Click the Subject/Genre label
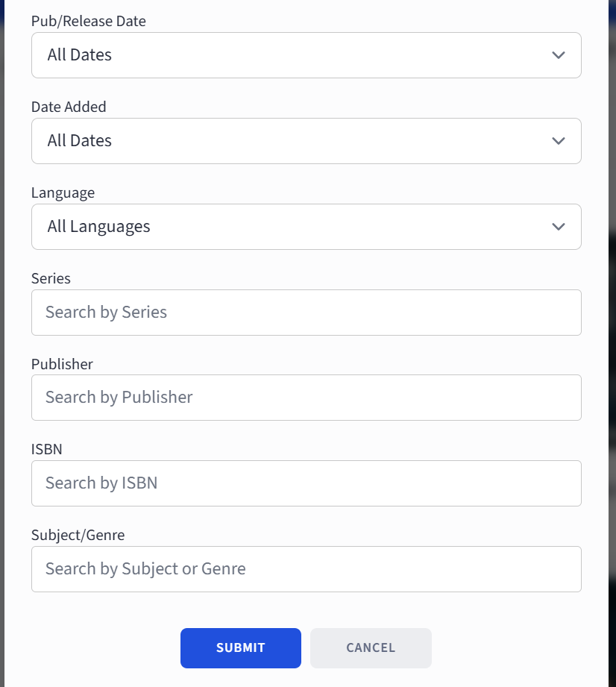 point(78,535)
